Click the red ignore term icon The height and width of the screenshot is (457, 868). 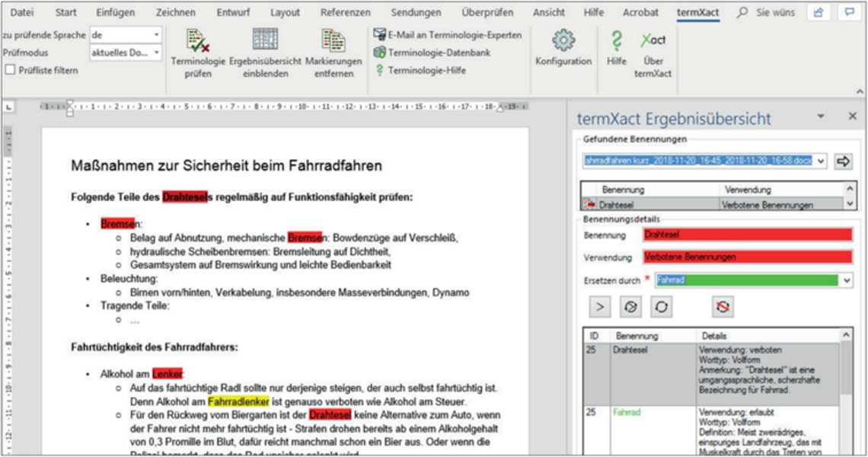pyautogui.click(x=723, y=307)
